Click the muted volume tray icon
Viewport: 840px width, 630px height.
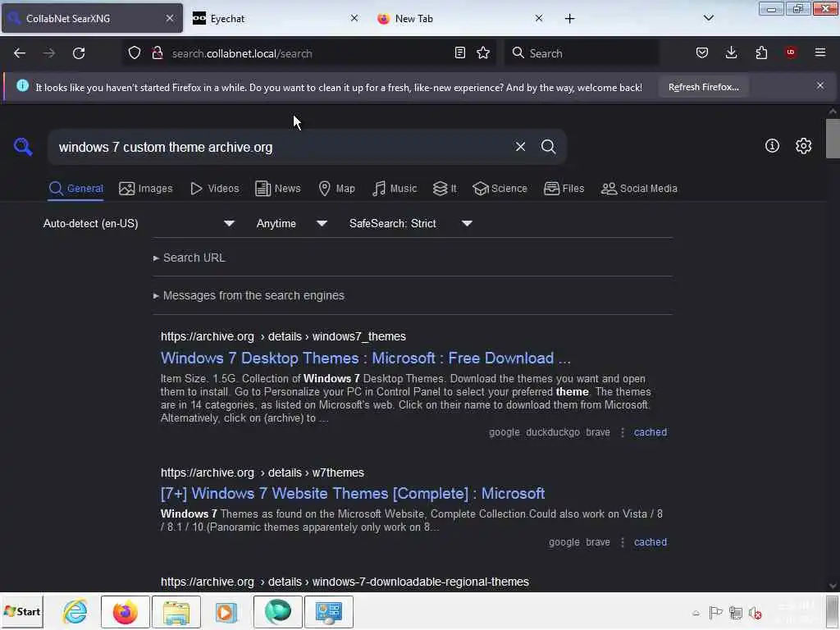(756, 612)
